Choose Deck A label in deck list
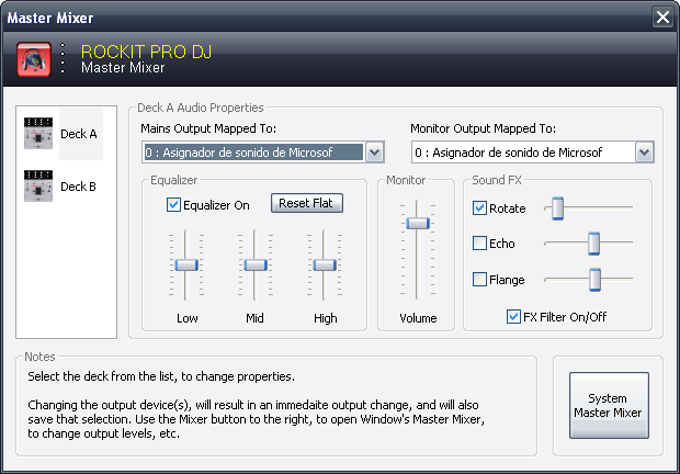The width and height of the screenshot is (680, 474). [78, 134]
